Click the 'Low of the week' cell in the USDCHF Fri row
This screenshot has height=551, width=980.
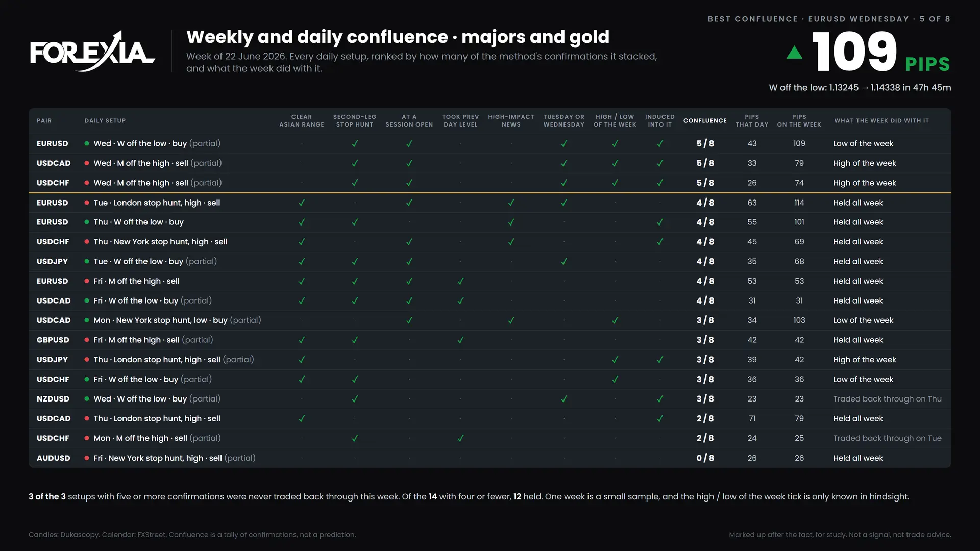tap(863, 379)
